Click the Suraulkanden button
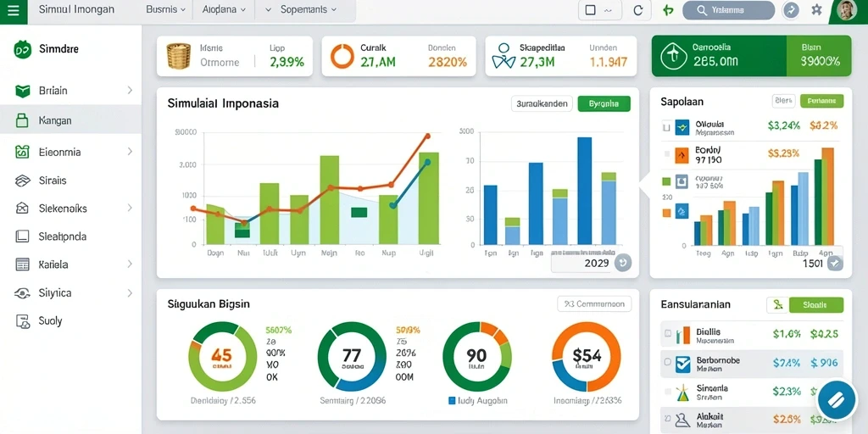Screen dimensions: 868x434 [x=542, y=103]
